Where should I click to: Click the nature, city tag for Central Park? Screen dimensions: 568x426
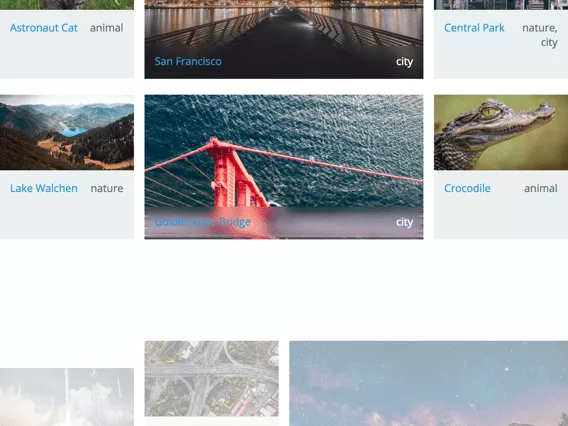tap(540, 35)
